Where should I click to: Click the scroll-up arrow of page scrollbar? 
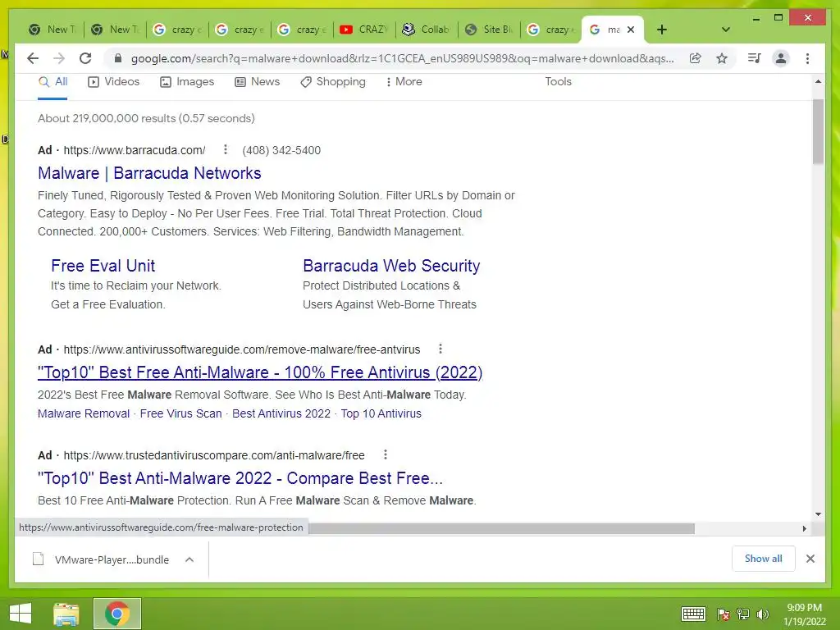818,81
